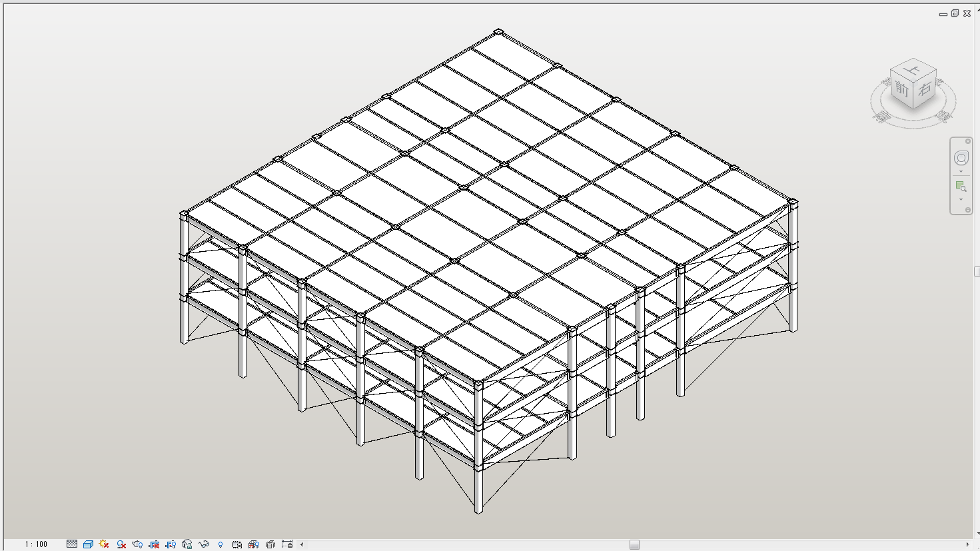Viewport: 980px width, 551px height.
Task: Toggle Highlight Displacement Sets icon
Action: pyautogui.click(x=270, y=544)
